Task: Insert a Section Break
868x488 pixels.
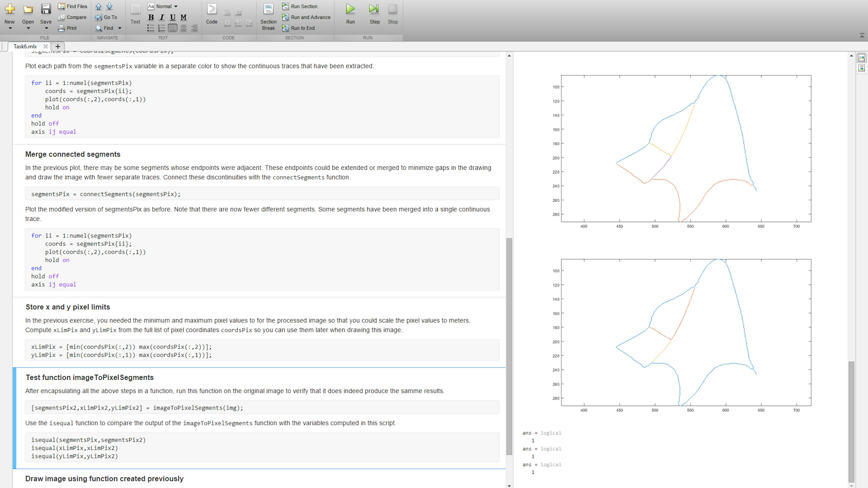Action: click(268, 17)
